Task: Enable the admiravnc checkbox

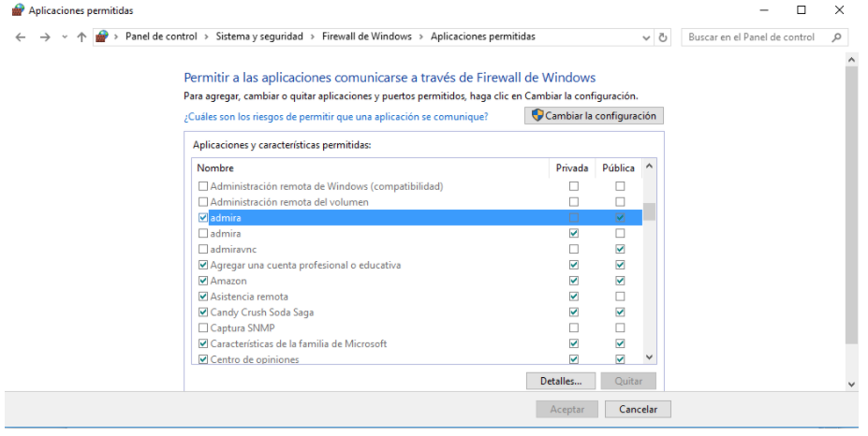Action: tap(203, 249)
